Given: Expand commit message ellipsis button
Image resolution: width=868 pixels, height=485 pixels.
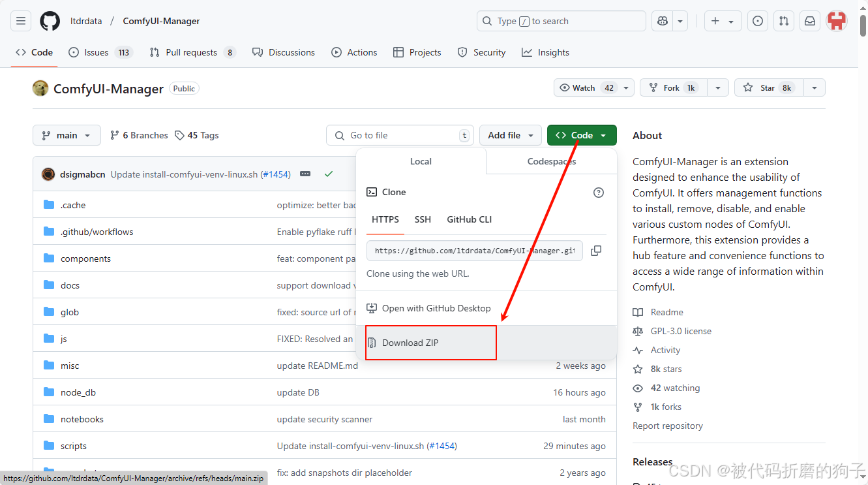Looking at the screenshot, I should coord(305,174).
